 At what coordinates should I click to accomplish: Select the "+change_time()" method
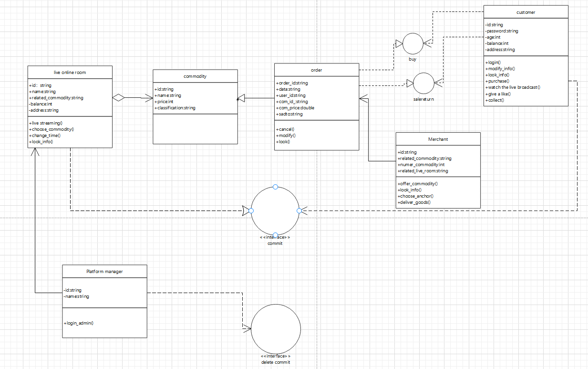click(x=45, y=136)
